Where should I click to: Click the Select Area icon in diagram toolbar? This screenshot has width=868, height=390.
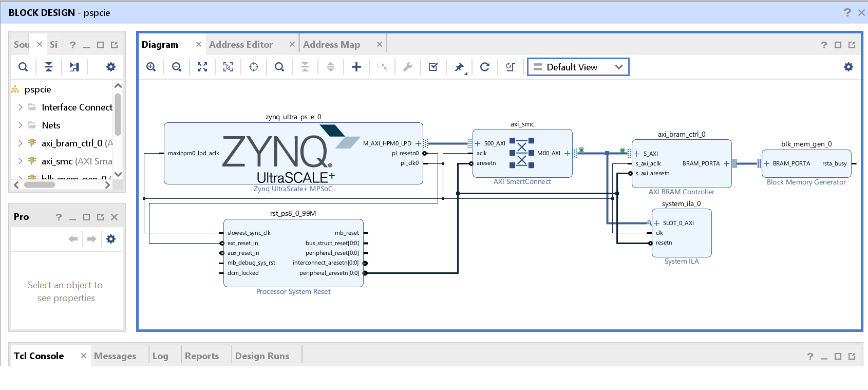click(228, 67)
